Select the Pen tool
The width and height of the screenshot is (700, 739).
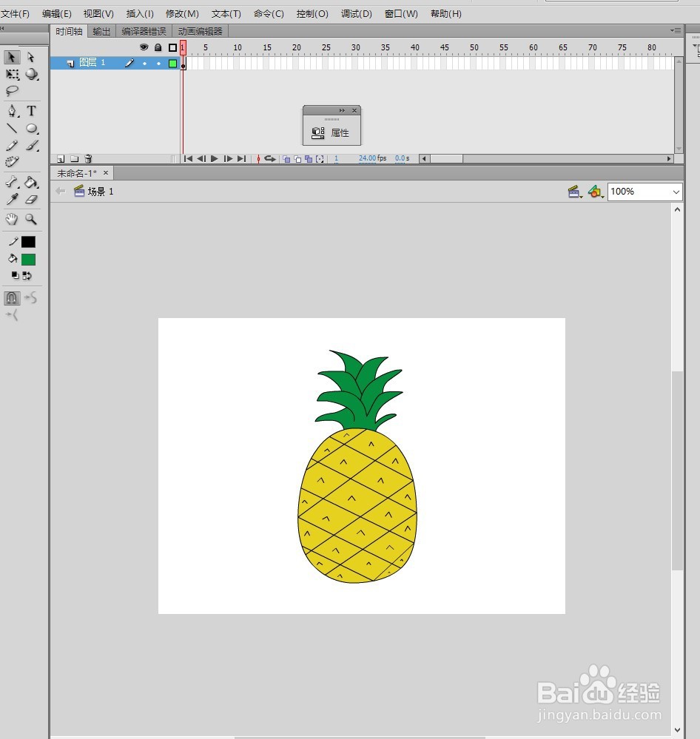coord(10,110)
